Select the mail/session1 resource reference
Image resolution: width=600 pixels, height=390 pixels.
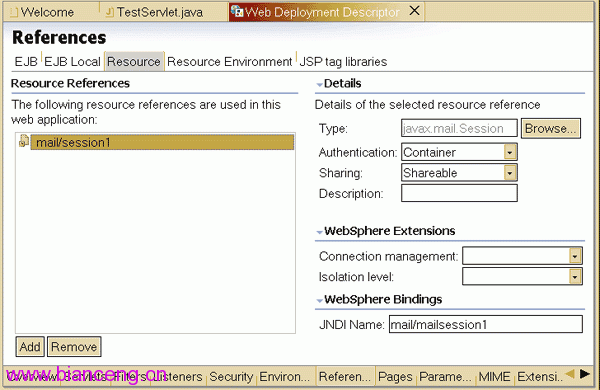(162, 142)
